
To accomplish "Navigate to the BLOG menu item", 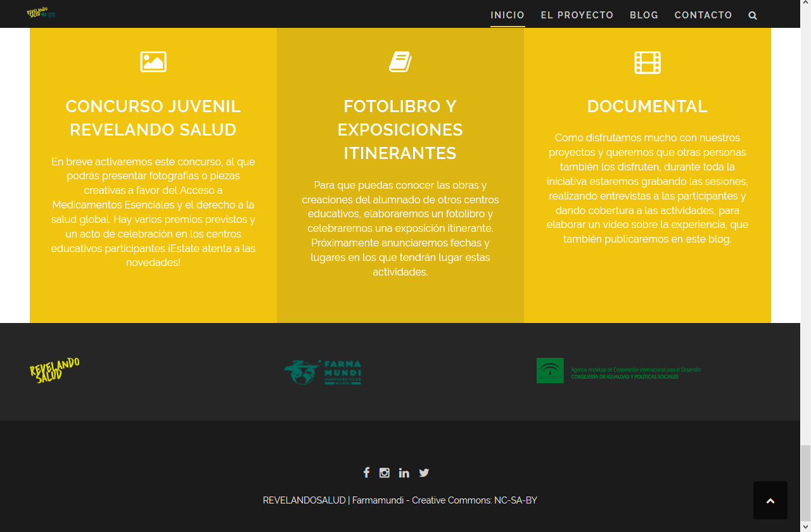I will pyautogui.click(x=644, y=15).
